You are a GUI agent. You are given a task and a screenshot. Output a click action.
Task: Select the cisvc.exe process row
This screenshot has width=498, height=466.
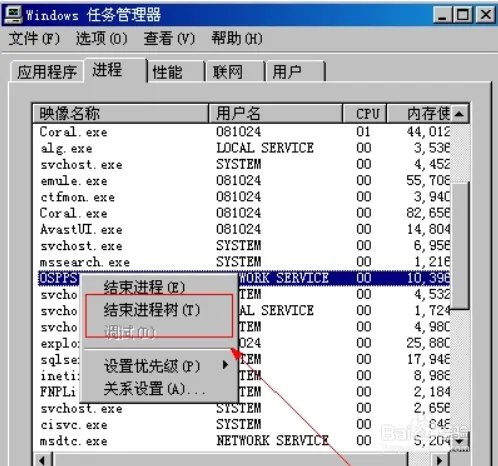242,425
